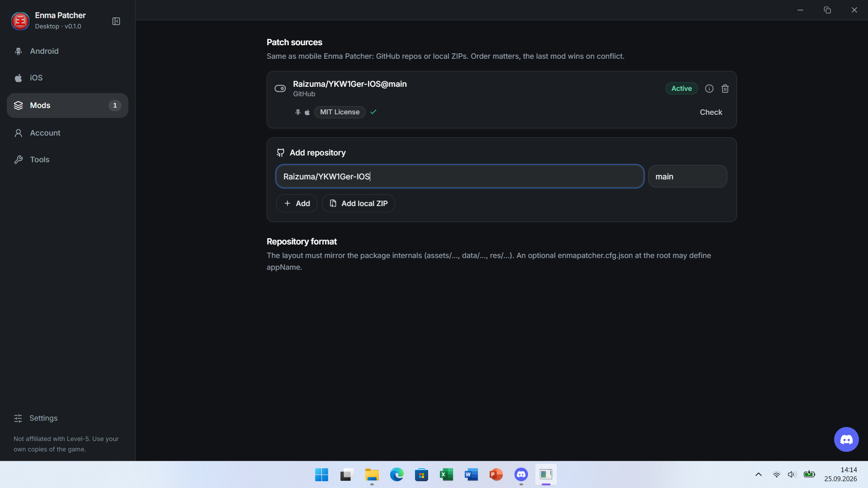Click the Enma Patcher taskbar icon
The height and width of the screenshot is (488, 868).
click(546, 474)
